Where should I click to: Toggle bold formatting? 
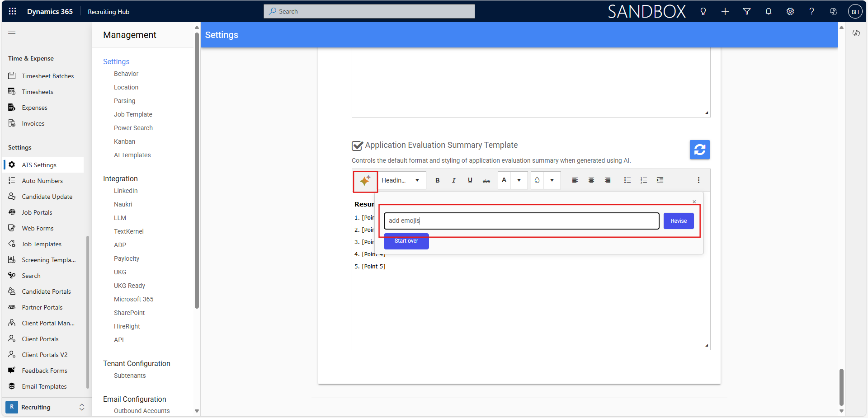click(437, 180)
